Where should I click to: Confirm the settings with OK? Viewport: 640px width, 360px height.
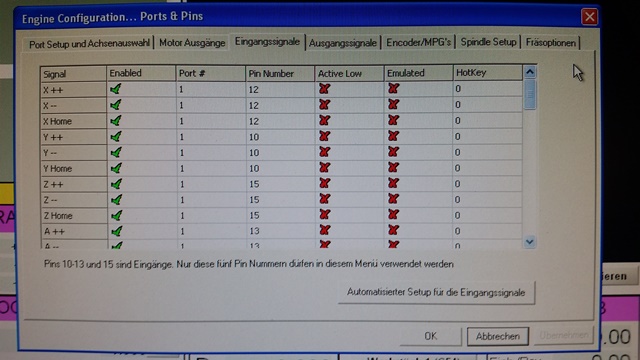431,336
